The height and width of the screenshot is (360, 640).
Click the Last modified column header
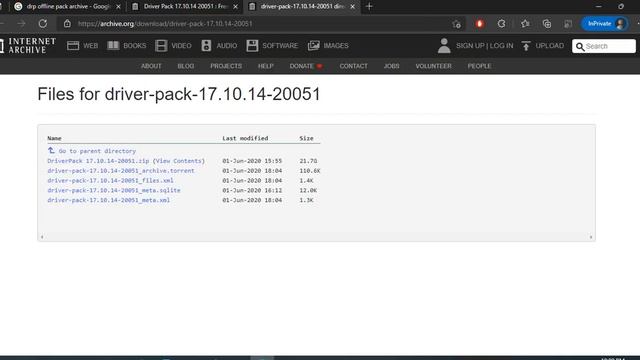(x=245, y=138)
